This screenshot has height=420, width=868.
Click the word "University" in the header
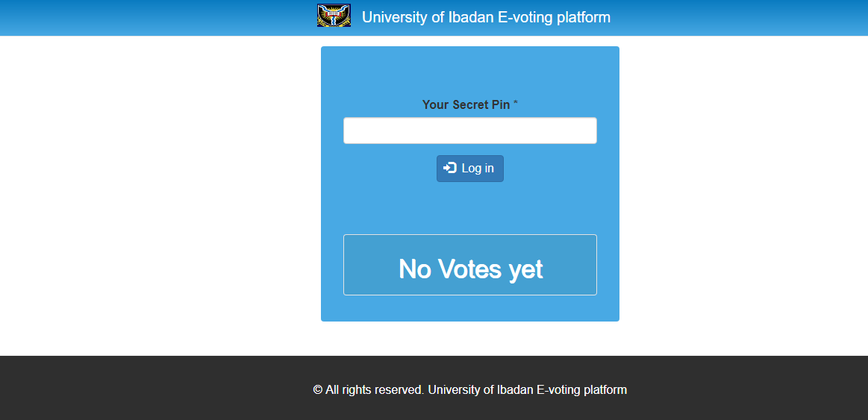coord(394,17)
